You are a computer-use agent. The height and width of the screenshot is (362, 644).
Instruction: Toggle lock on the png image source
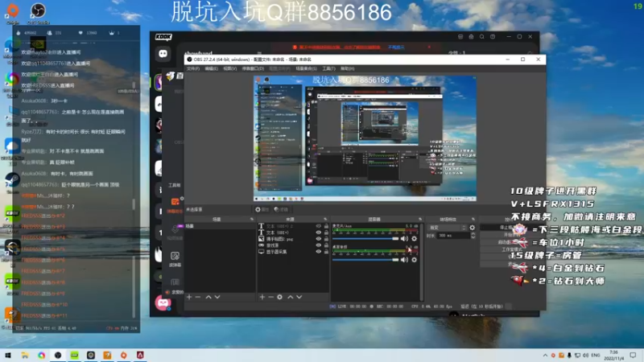[x=326, y=238]
